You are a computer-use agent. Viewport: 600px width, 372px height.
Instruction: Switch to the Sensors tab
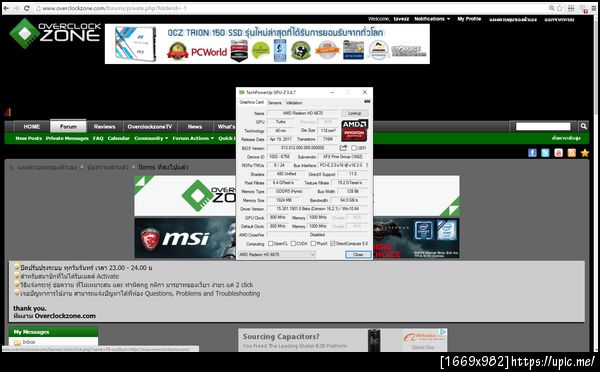point(274,103)
